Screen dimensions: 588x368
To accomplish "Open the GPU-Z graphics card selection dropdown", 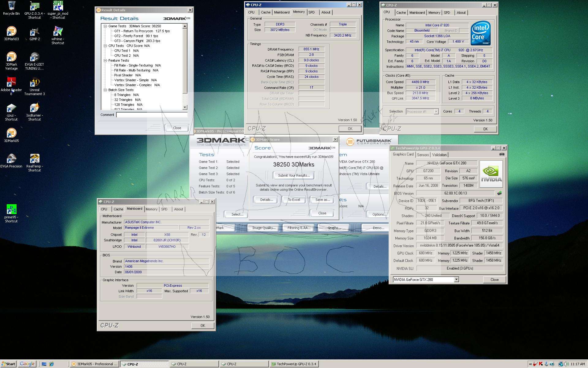I will coord(456,279).
